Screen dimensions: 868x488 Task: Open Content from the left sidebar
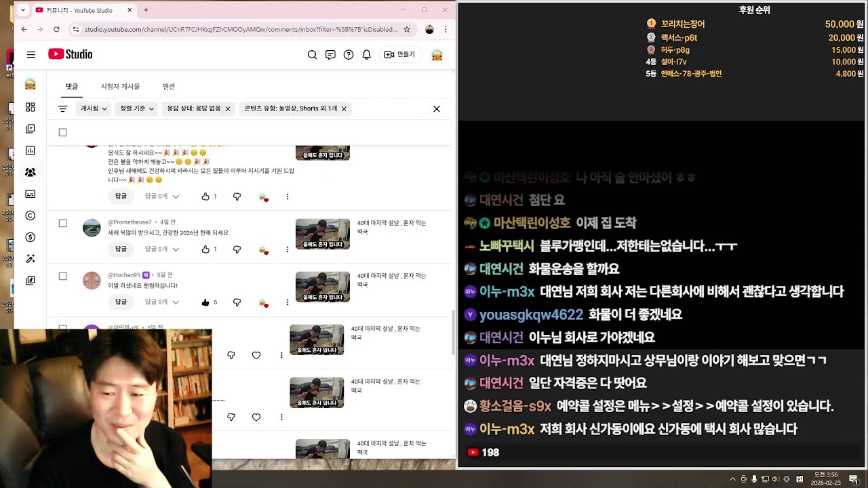[30, 129]
